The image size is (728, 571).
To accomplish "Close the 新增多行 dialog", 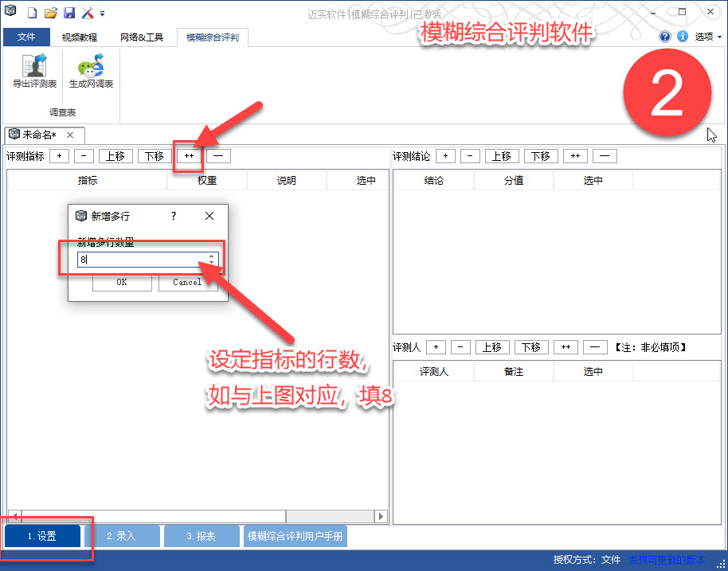I will point(209,216).
